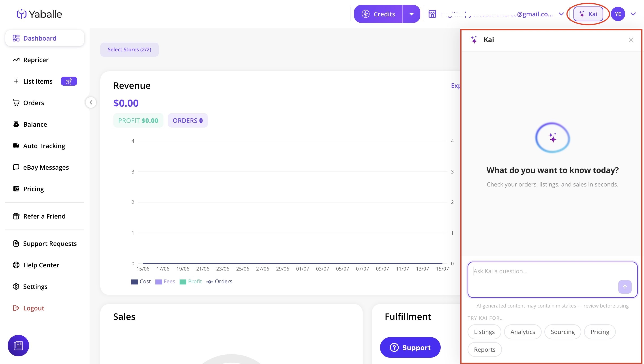644x364 pixels.
Task: Expand the profile menu chevron
Action: [x=633, y=14]
